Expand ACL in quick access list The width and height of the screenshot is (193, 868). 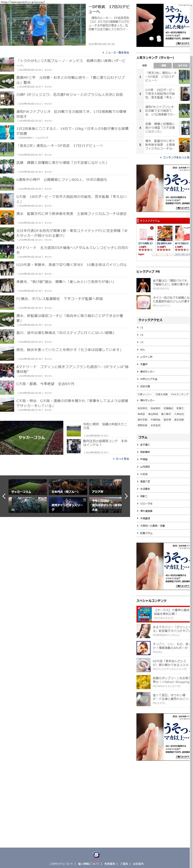142,350
